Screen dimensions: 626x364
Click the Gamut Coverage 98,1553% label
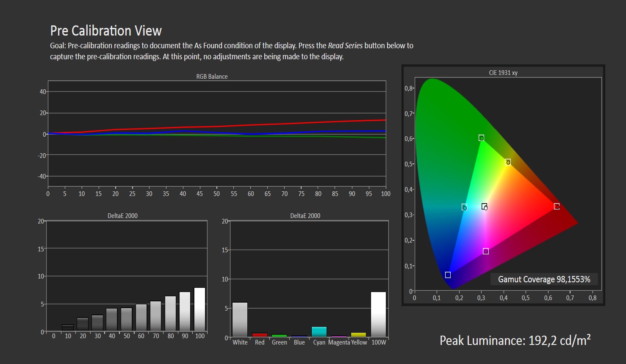pyautogui.click(x=544, y=279)
